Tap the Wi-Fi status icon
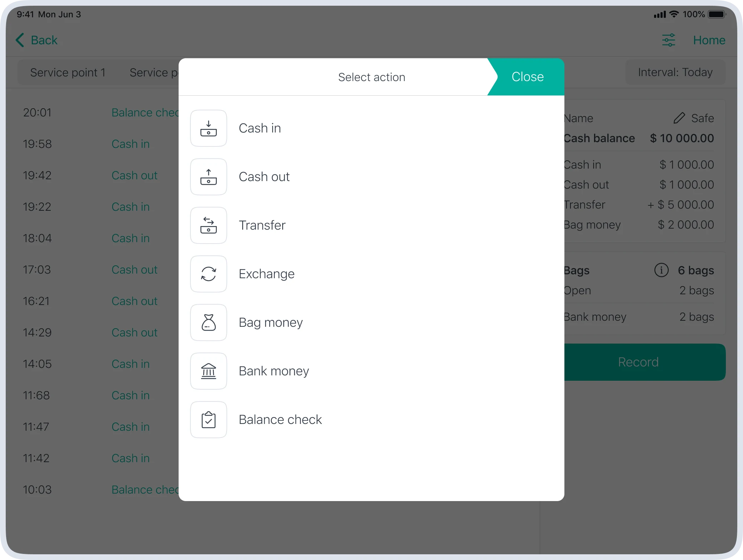Viewport: 743px width, 560px height. [674, 14]
